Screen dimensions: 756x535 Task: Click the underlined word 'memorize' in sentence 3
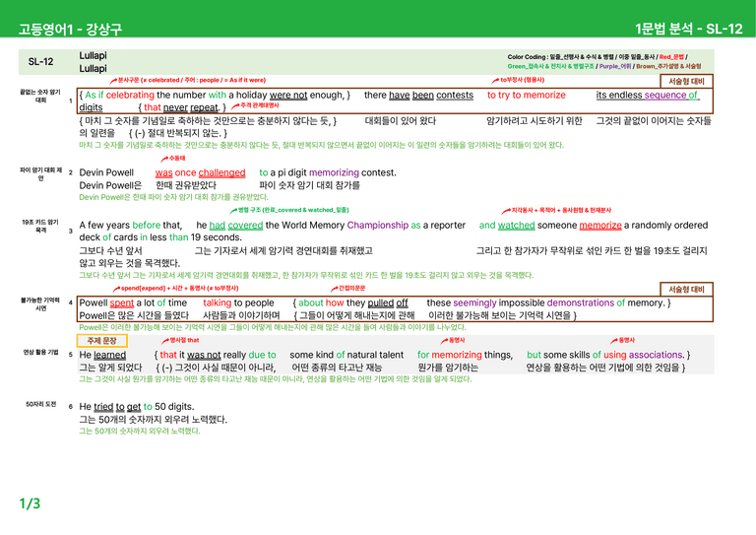tap(600, 226)
